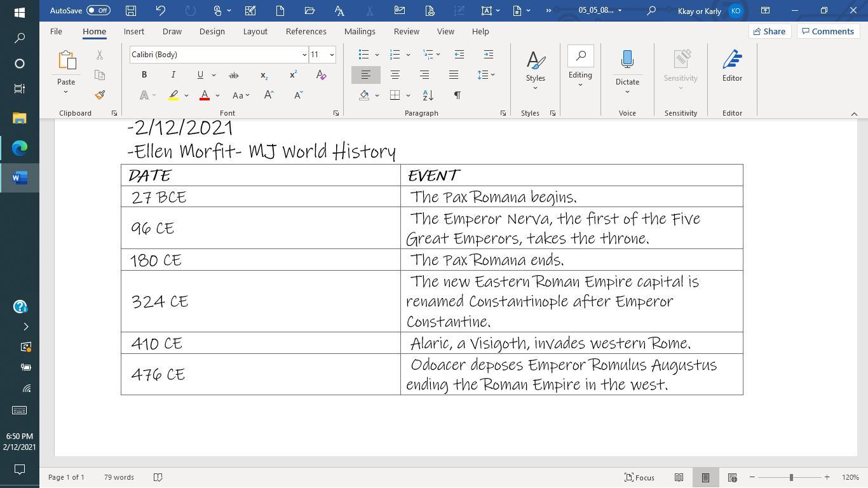Open the Comments pane button
Image resolution: width=868 pixels, height=488 pixels.
click(x=827, y=31)
